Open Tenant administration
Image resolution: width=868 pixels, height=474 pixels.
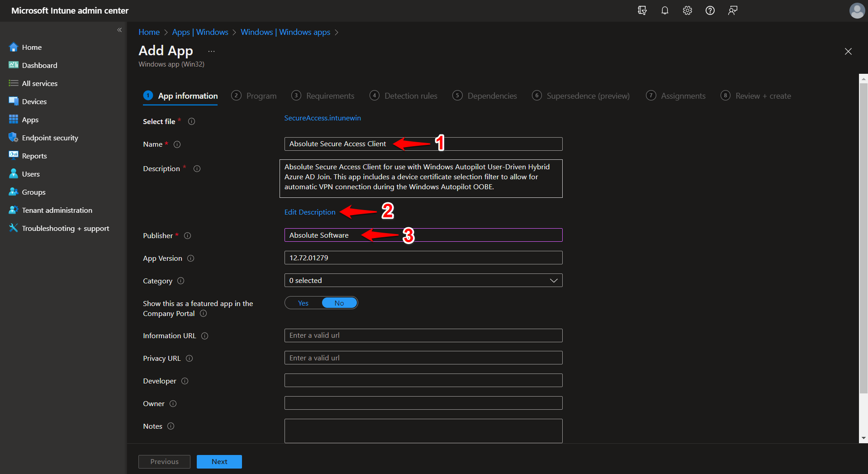[56, 210]
